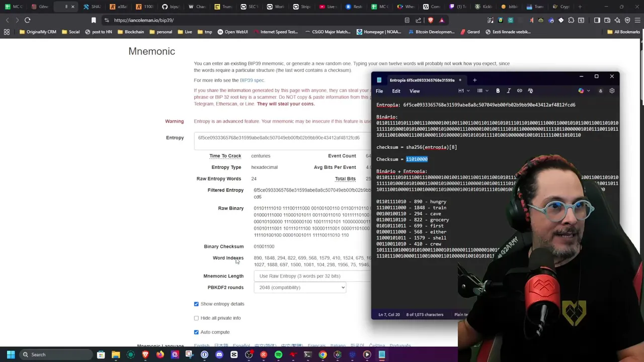Launch Firefox from the taskbar
This screenshot has width=644, height=362.
160,354
